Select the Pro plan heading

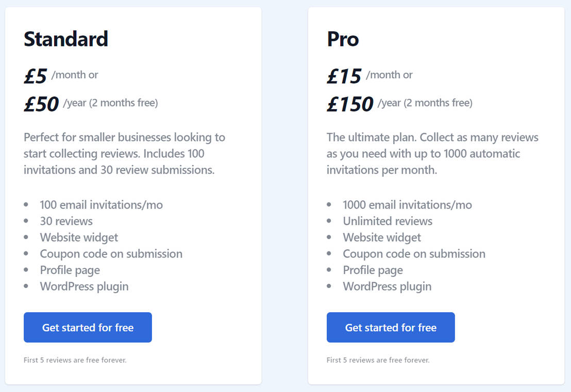coord(343,39)
